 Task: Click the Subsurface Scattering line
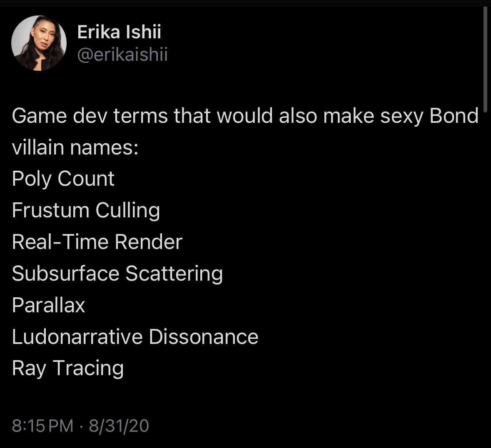(117, 274)
